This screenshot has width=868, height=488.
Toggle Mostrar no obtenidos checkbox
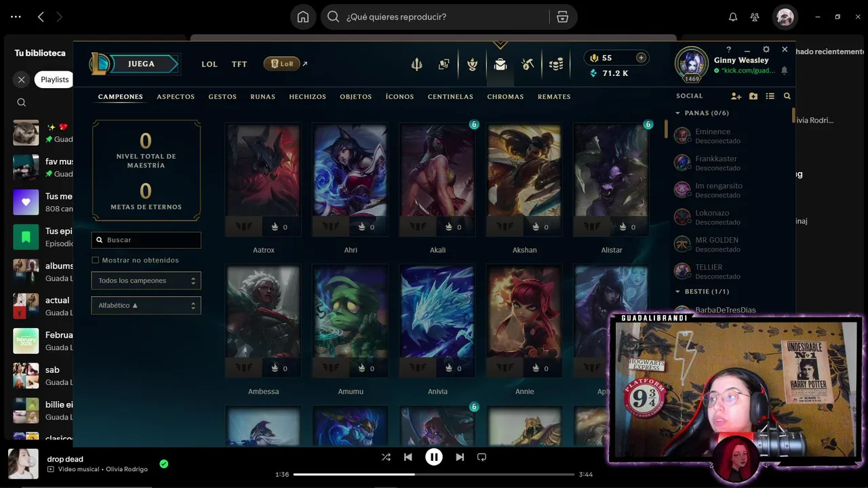(x=96, y=260)
